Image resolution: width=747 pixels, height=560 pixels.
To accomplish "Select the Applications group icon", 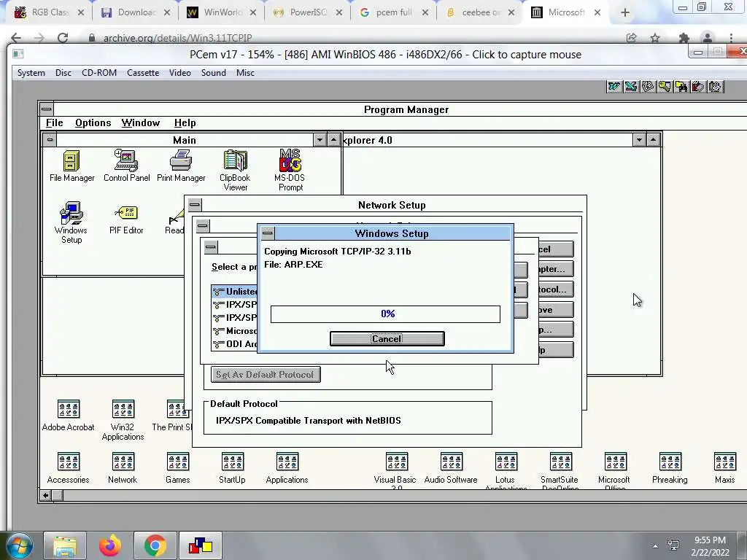I will [287, 468].
